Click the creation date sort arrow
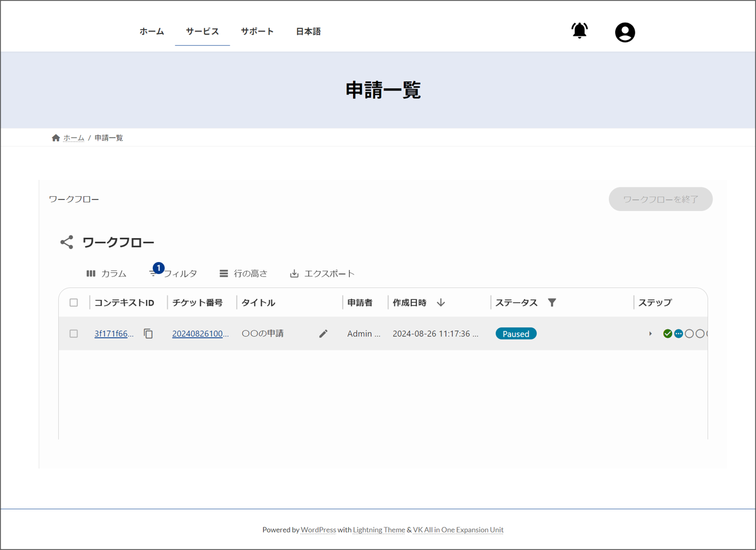756x550 pixels. tap(441, 303)
